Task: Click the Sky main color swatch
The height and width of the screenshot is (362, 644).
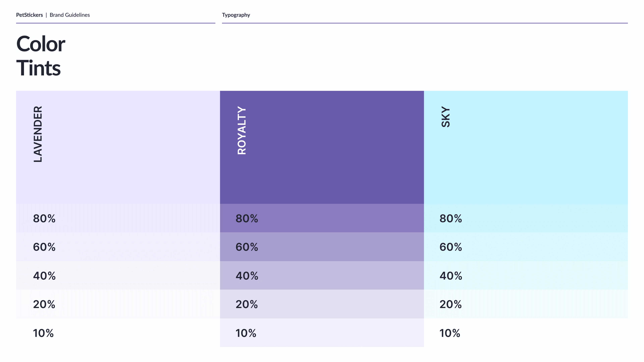Action: click(526, 147)
